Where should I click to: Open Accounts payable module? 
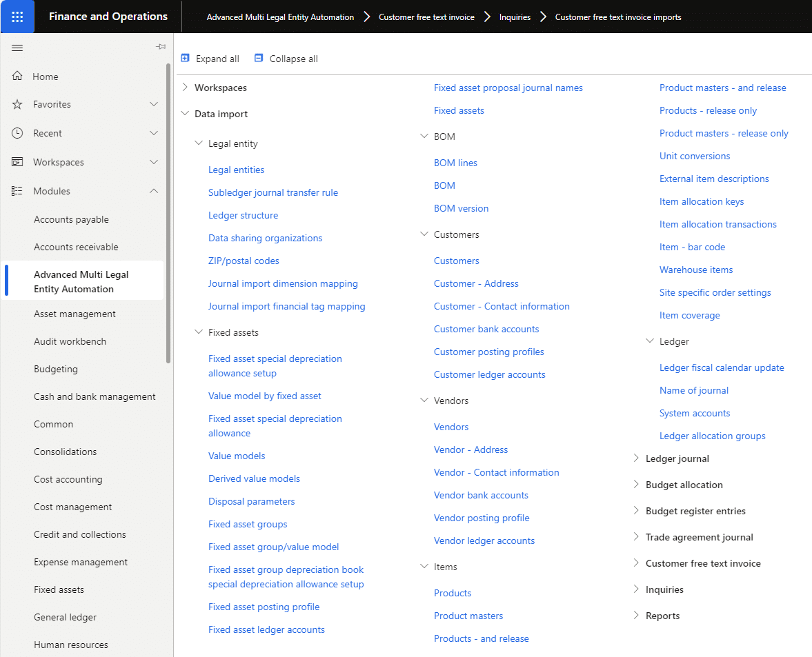(x=72, y=219)
